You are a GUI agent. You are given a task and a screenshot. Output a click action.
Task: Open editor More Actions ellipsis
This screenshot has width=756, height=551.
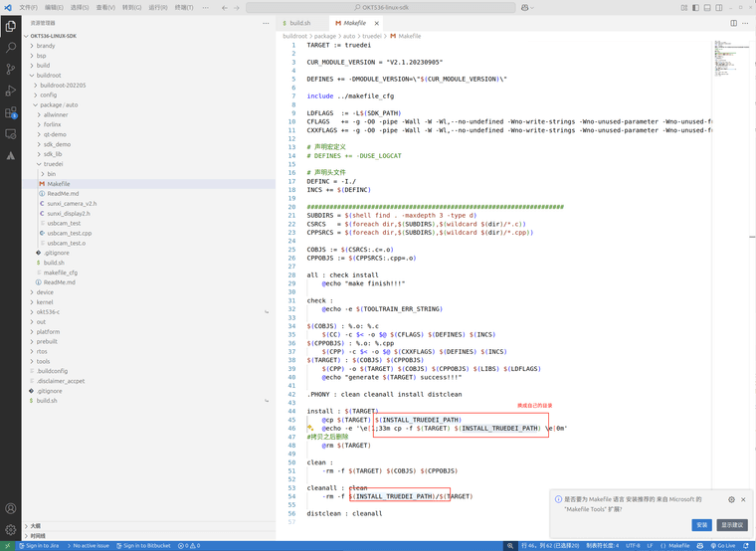(x=746, y=23)
